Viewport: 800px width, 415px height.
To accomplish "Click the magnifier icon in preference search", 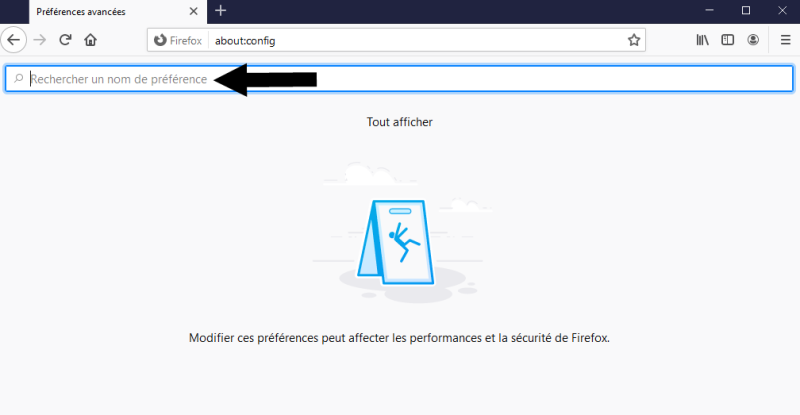I will [x=19, y=79].
